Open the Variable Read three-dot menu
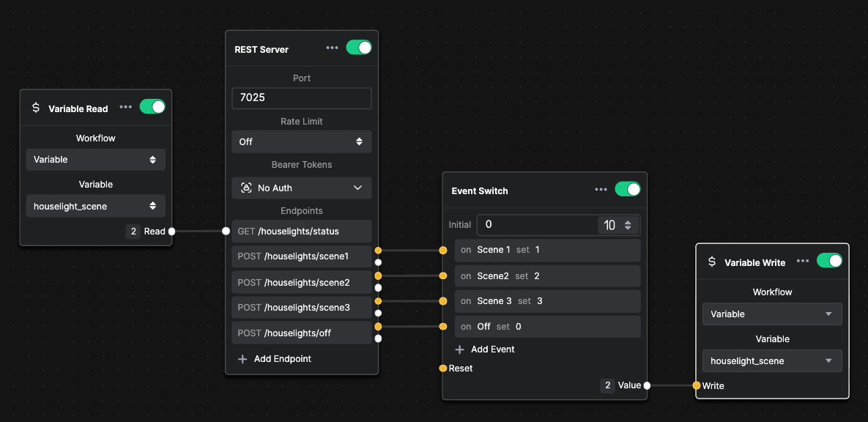 click(x=126, y=107)
